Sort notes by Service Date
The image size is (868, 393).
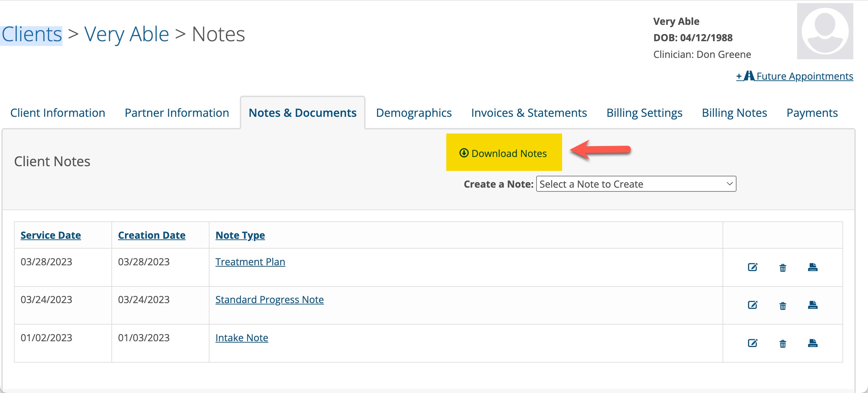point(50,235)
